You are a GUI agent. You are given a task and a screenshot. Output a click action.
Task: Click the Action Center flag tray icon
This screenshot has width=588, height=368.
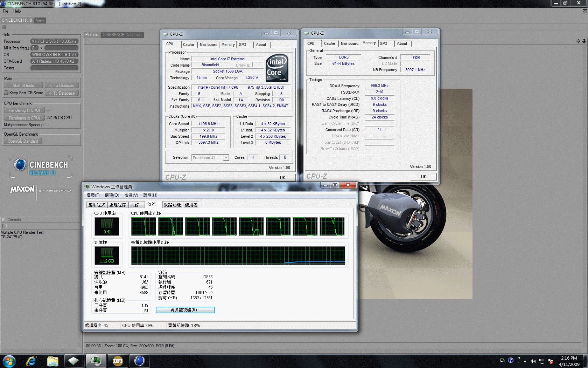(550, 361)
